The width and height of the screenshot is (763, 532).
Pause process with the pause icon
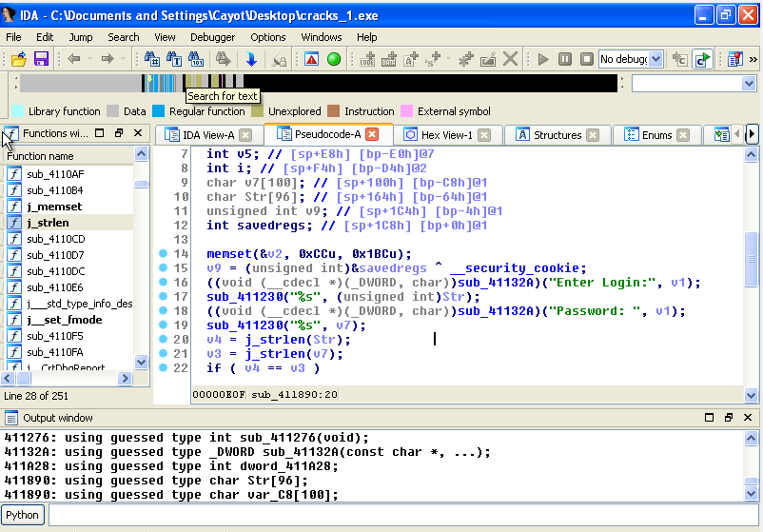click(565, 59)
